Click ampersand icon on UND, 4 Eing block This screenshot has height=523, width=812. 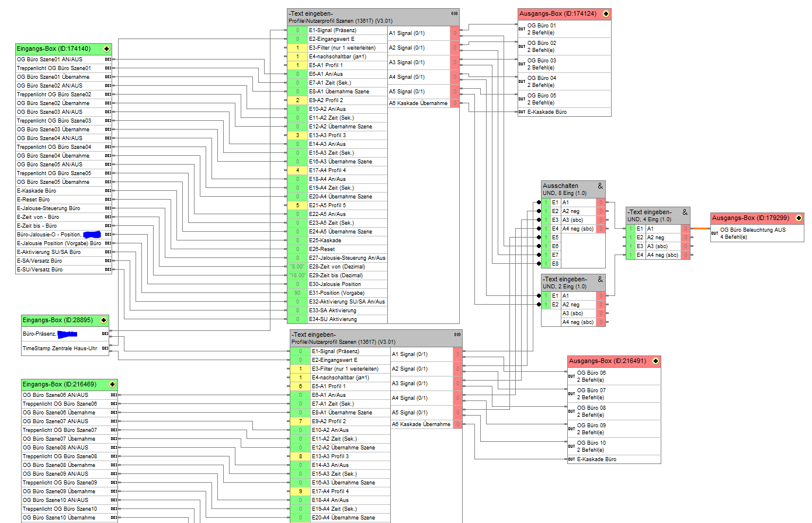click(x=685, y=212)
